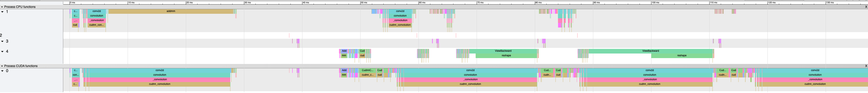
Task: Collapse thread 3 row in CPU functions
Action: [x=2, y=41]
